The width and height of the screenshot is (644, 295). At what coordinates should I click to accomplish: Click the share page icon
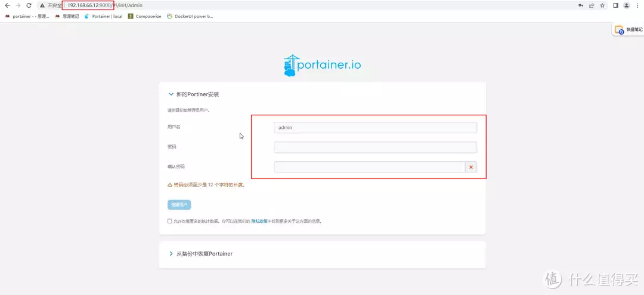tap(592, 6)
